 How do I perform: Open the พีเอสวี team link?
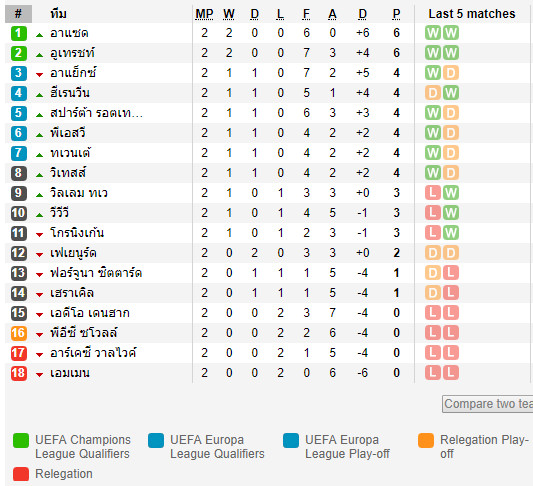click(x=68, y=133)
